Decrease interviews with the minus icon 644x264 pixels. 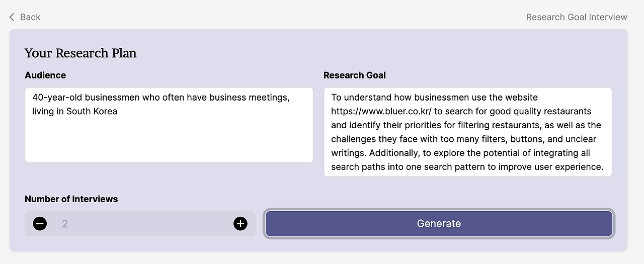[x=40, y=224]
